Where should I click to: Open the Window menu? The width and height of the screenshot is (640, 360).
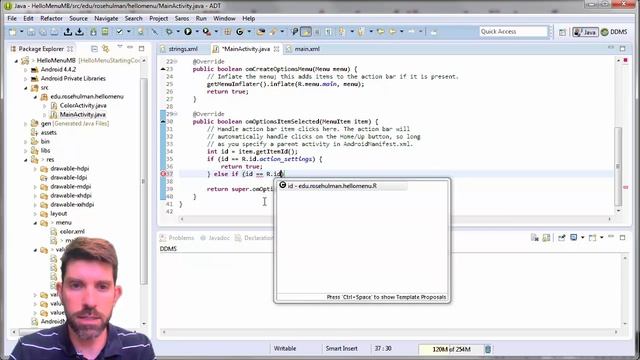click(224, 18)
